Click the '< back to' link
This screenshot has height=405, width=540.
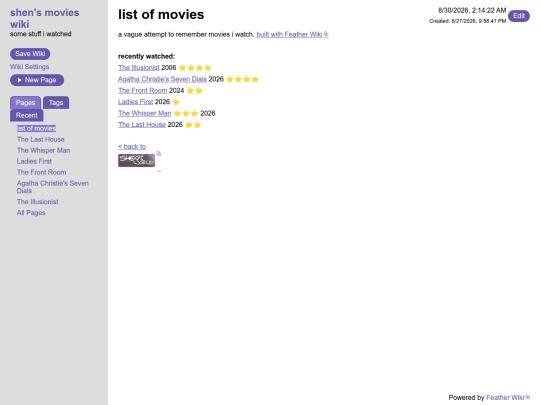coord(132,146)
